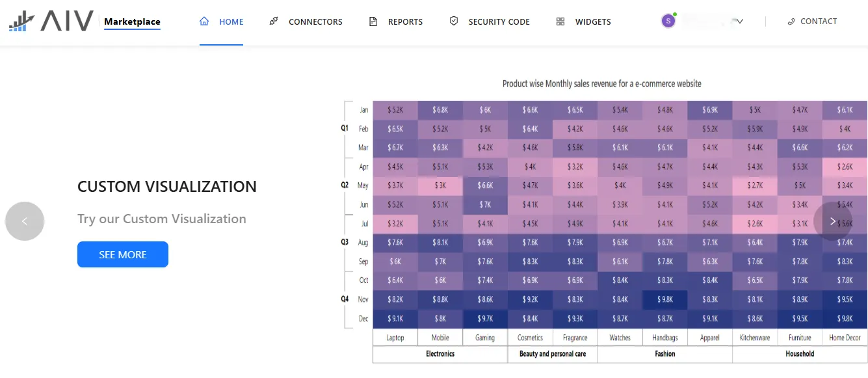Screen dimensions: 868x378
Task: Advance to next carousel slide
Action: (833, 221)
